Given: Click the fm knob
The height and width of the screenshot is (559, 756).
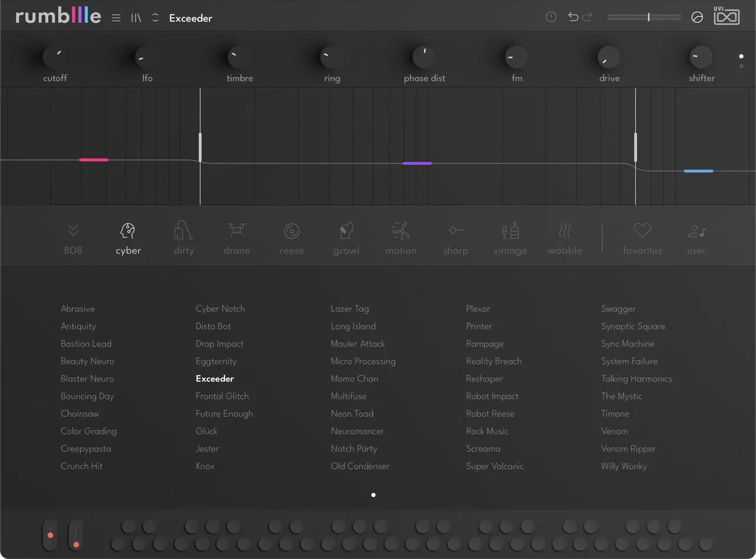Looking at the screenshot, I should point(516,57).
